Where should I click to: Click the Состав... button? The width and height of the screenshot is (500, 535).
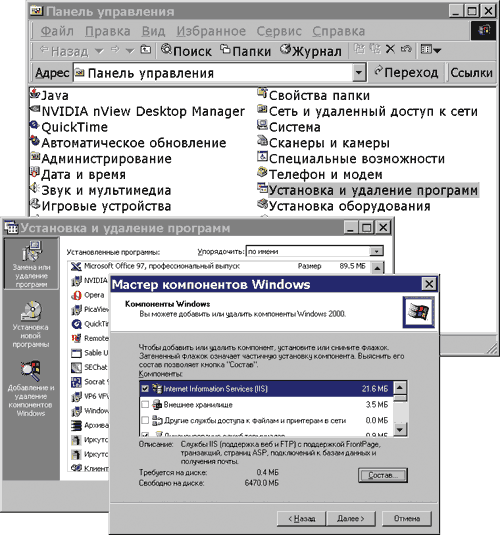coord(383,475)
